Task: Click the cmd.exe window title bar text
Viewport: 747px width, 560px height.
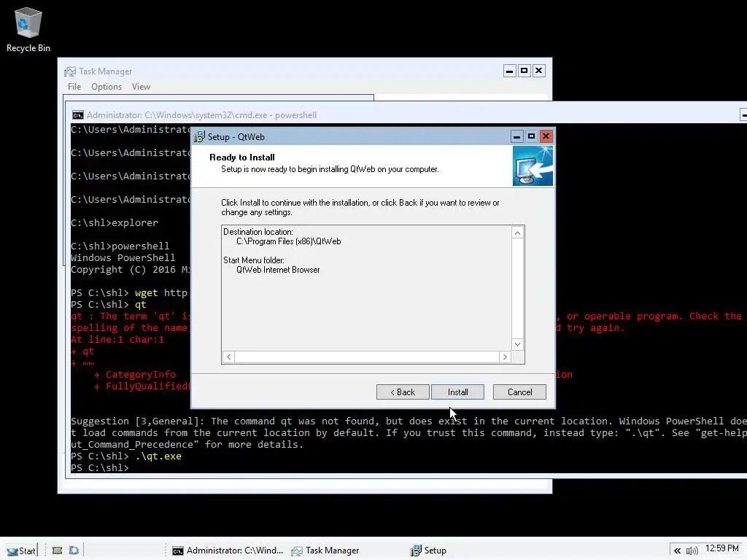Action: (201, 115)
